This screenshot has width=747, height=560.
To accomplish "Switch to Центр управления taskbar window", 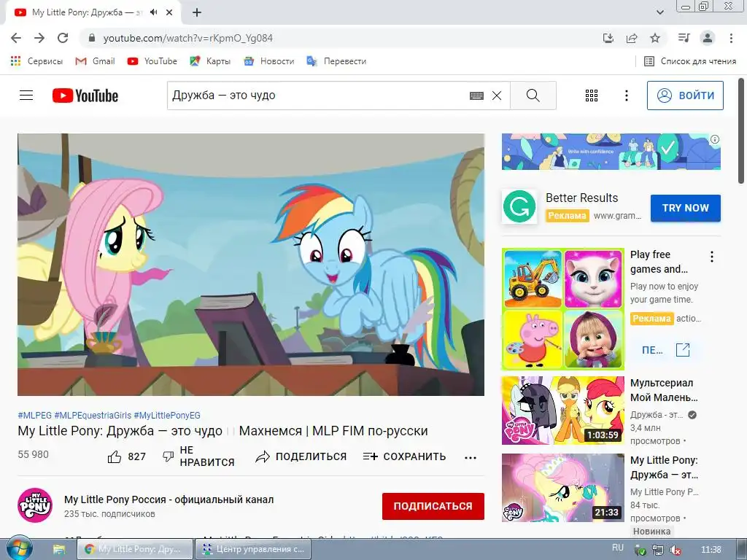I will coord(253,549).
